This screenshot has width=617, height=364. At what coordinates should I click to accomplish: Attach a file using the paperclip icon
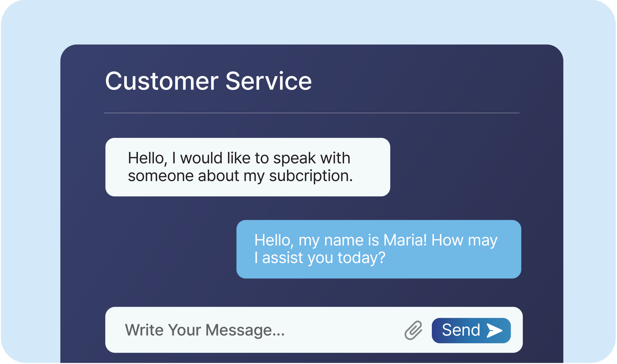tap(413, 330)
